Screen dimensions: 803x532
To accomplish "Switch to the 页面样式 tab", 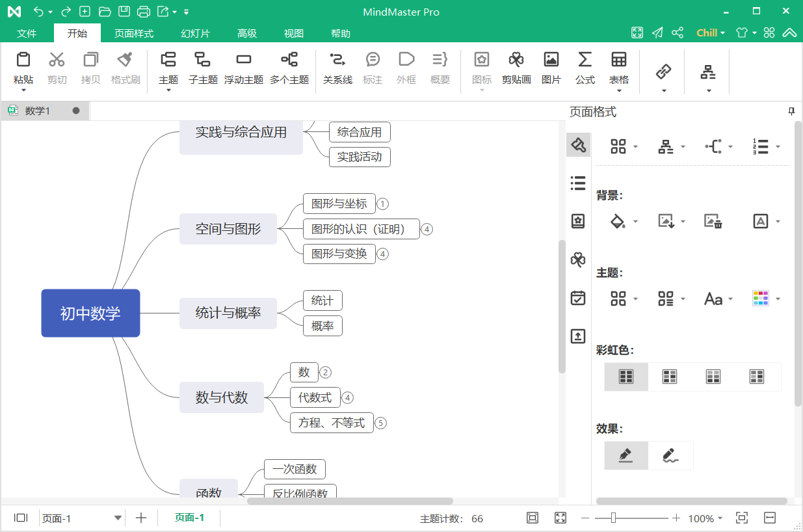I will 134,33.
